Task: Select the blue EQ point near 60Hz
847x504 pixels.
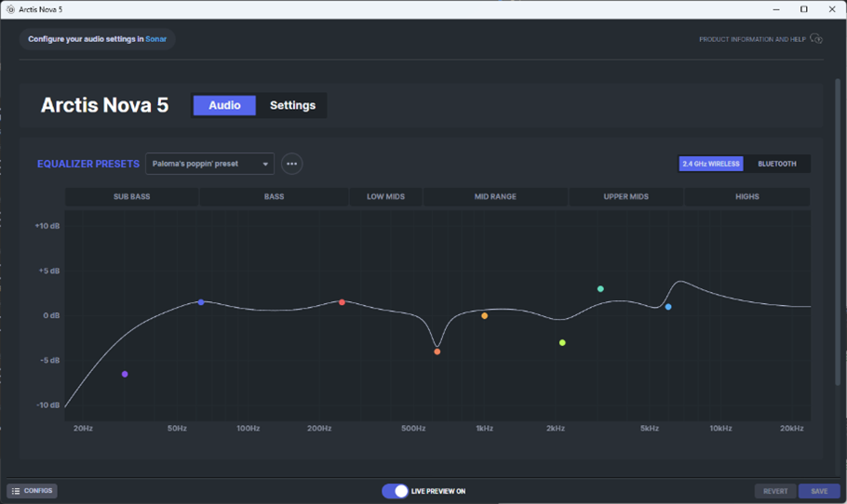Action: [x=201, y=302]
